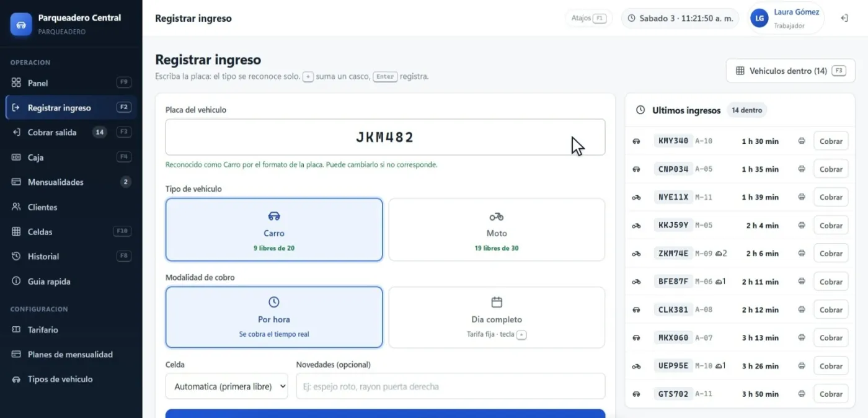Click the Parqueadero Central car logo
This screenshot has width=868, height=418.
tap(21, 24)
